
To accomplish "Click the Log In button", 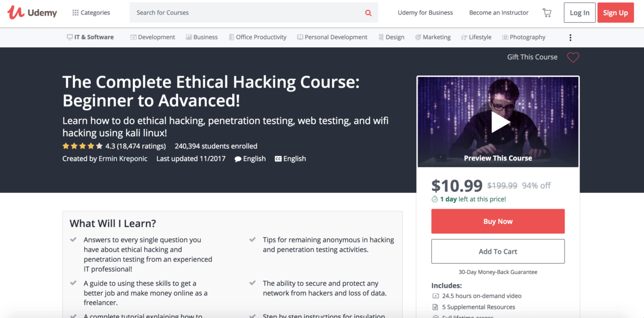I will [x=580, y=13].
